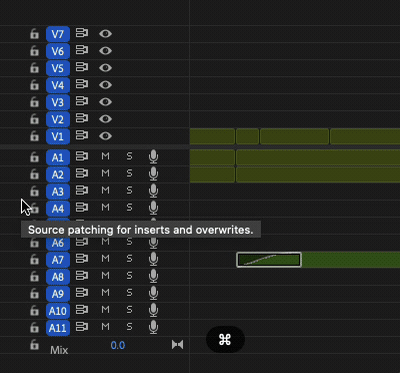
Task: Select the first clip on track A2
Action: [x=212, y=174]
